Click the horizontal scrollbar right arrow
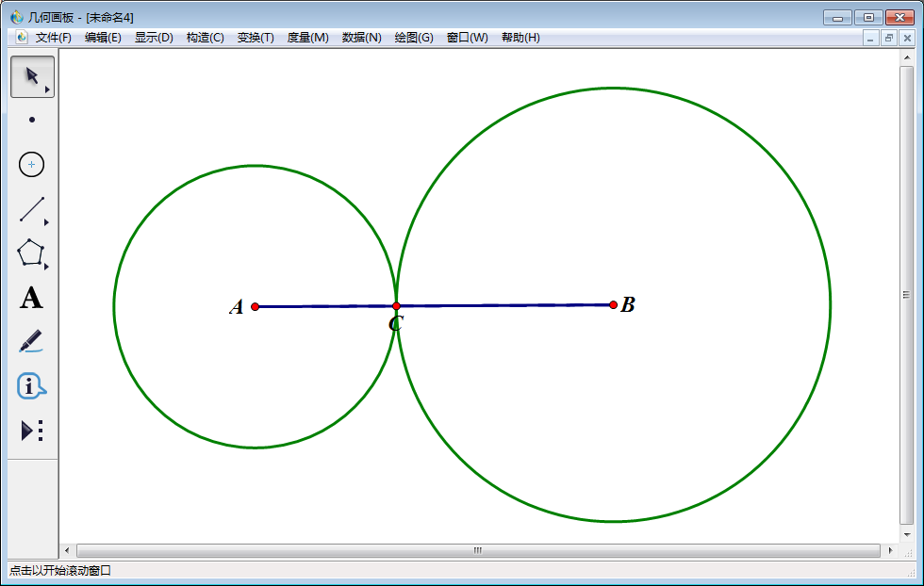 (891, 550)
